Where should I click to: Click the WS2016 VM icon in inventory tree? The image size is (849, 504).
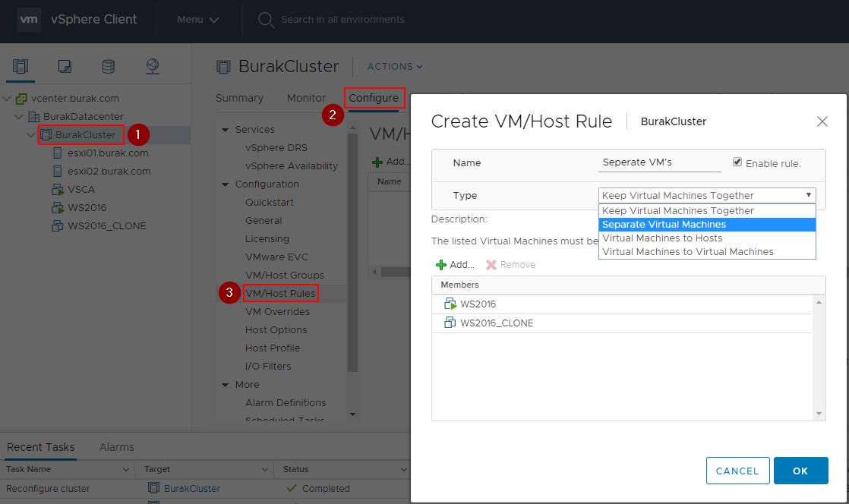pyautogui.click(x=58, y=208)
